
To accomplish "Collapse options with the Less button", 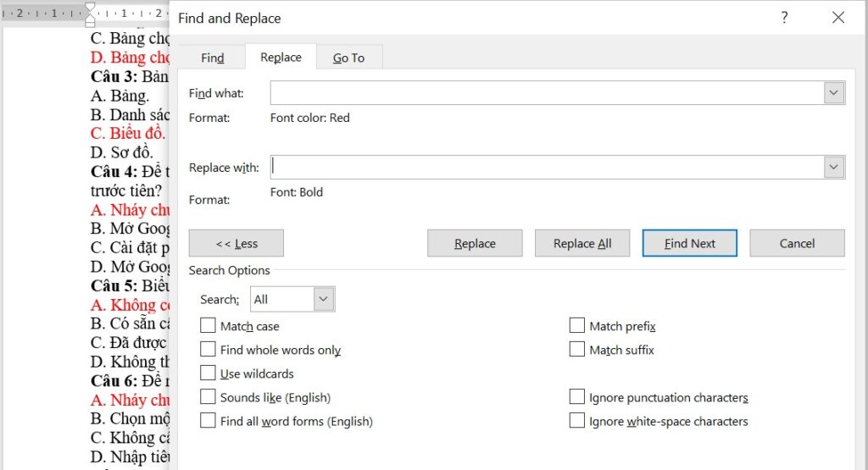I will (x=236, y=243).
